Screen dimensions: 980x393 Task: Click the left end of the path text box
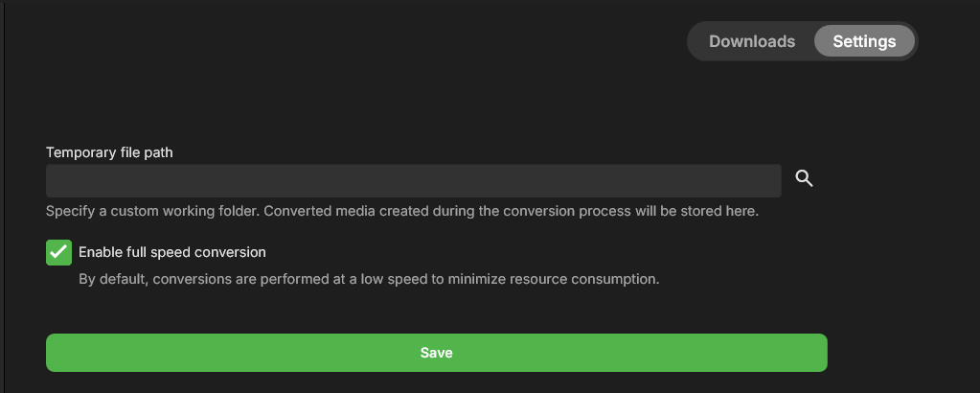click(x=57, y=180)
